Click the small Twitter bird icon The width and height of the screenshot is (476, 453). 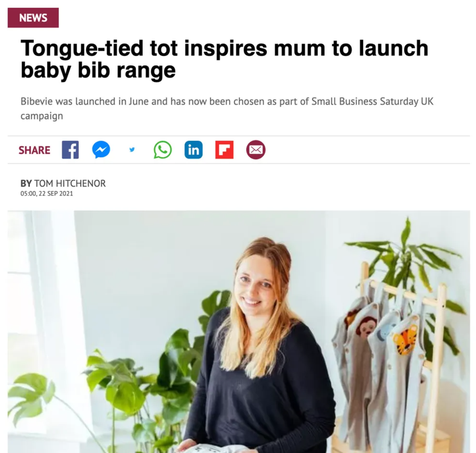coord(132,149)
